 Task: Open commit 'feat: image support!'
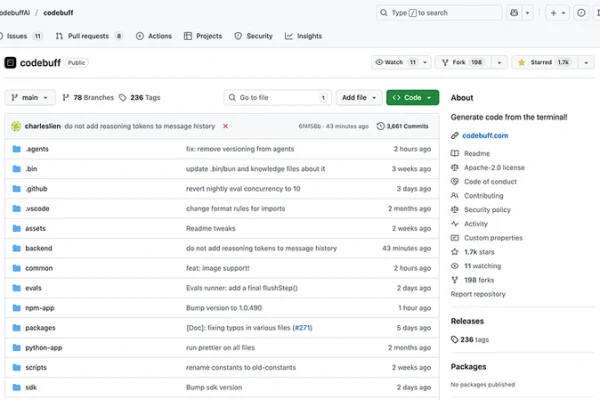(218, 268)
